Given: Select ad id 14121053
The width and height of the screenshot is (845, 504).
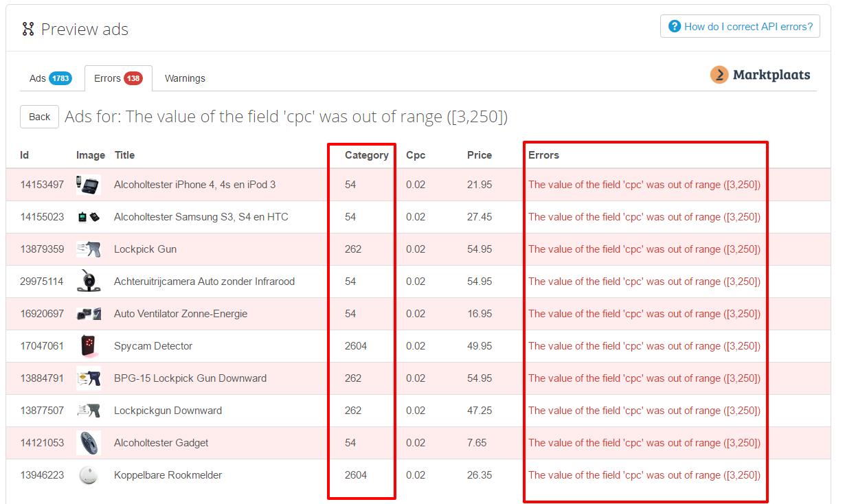Looking at the screenshot, I should coord(42,443).
